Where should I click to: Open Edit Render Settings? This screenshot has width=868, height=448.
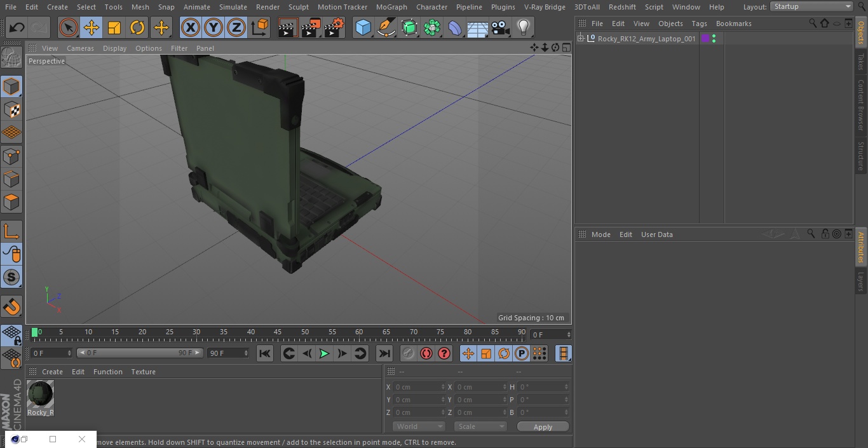point(334,28)
